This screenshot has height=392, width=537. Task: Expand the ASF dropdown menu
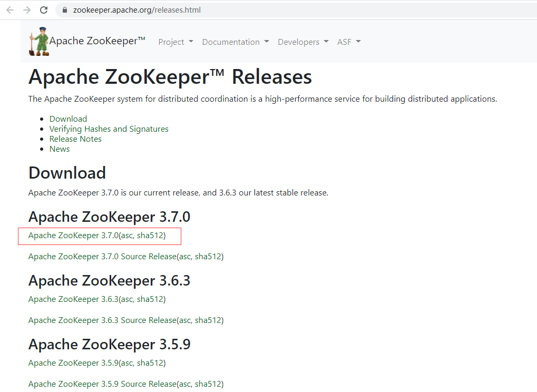[x=349, y=42]
